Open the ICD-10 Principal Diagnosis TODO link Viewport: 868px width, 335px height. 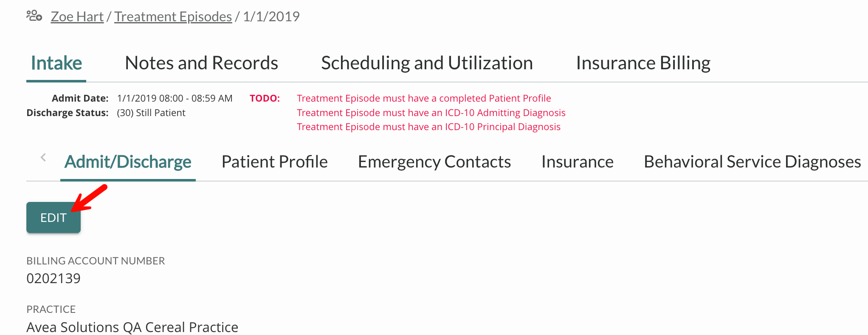point(428,126)
